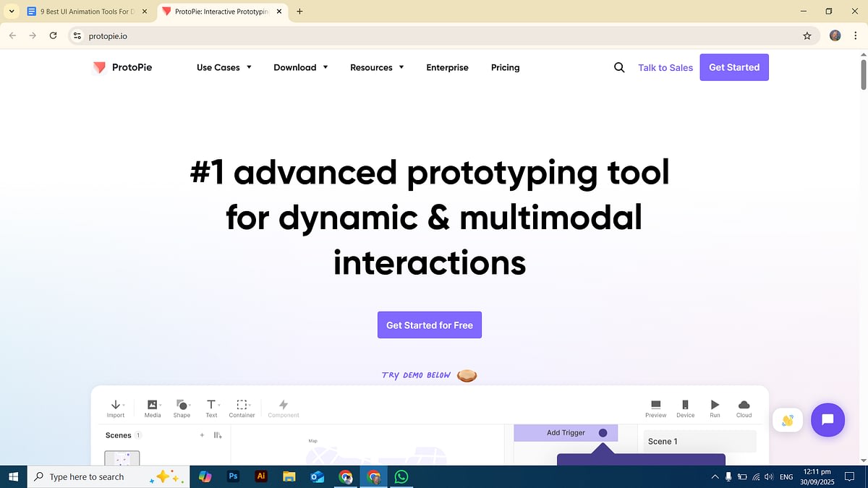This screenshot has width=868, height=488.
Task: Click Get Started for Free
Action: tap(429, 325)
